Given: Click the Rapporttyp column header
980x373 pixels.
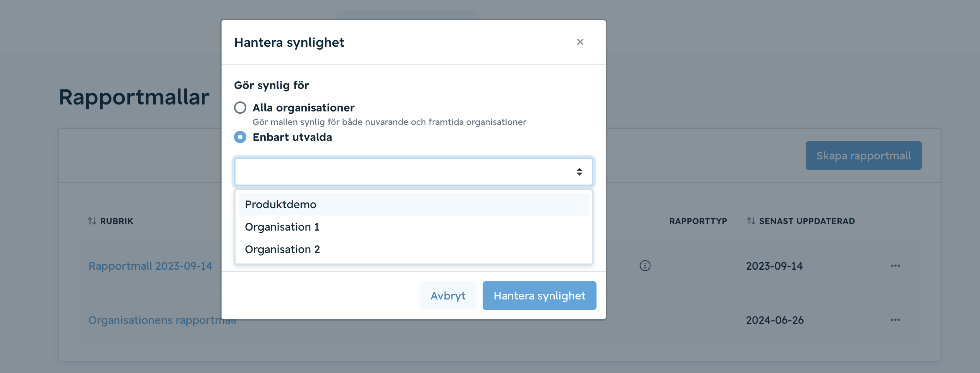Looking at the screenshot, I should point(698,221).
